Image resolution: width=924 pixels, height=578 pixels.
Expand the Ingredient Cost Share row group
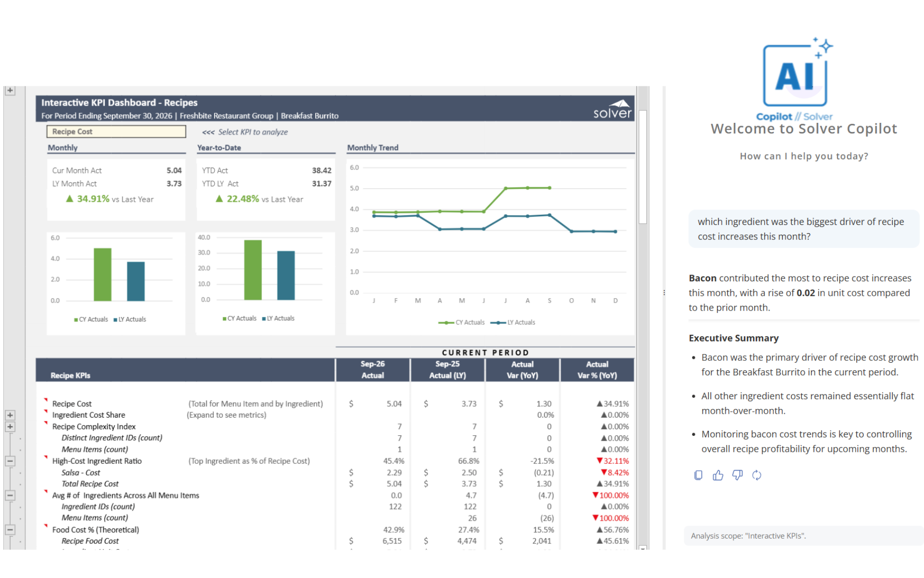point(10,415)
